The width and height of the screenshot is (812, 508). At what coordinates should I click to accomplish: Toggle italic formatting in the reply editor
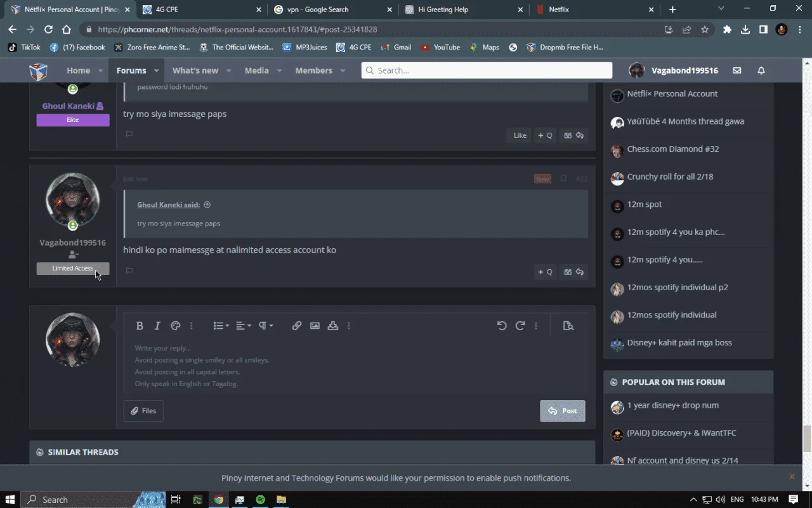(157, 326)
